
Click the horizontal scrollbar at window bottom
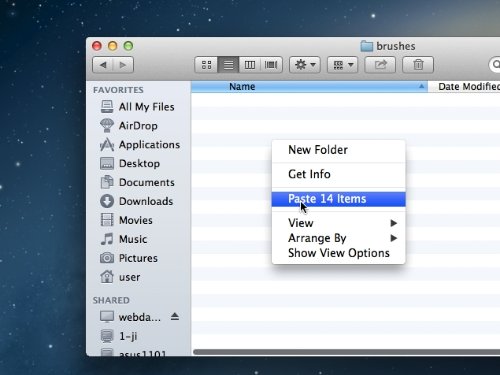tap(347, 352)
